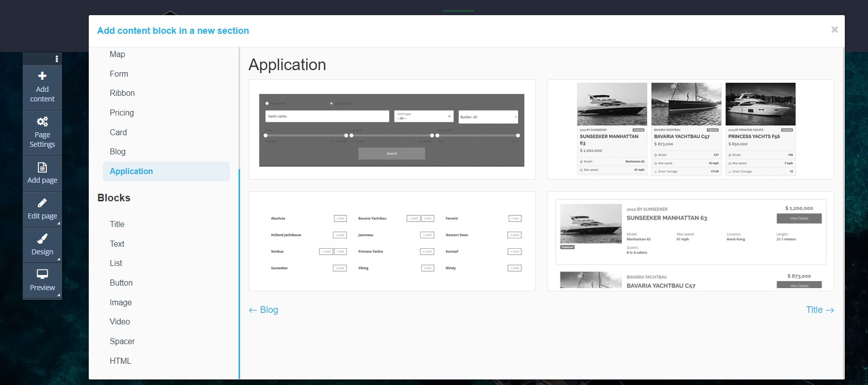Click the dialog title text
This screenshot has height=385, width=868.
coord(173,31)
